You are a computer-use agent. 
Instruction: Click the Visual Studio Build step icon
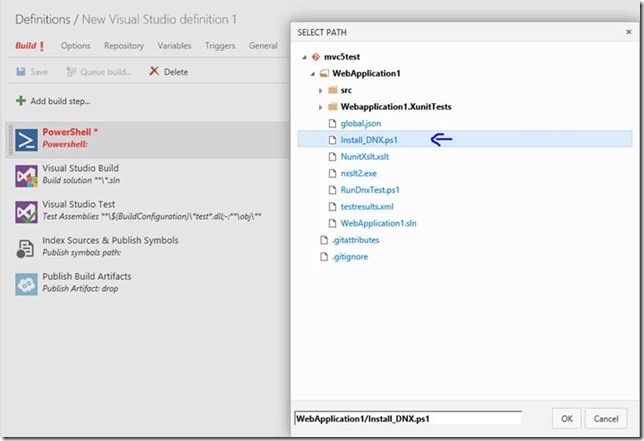point(26,176)
